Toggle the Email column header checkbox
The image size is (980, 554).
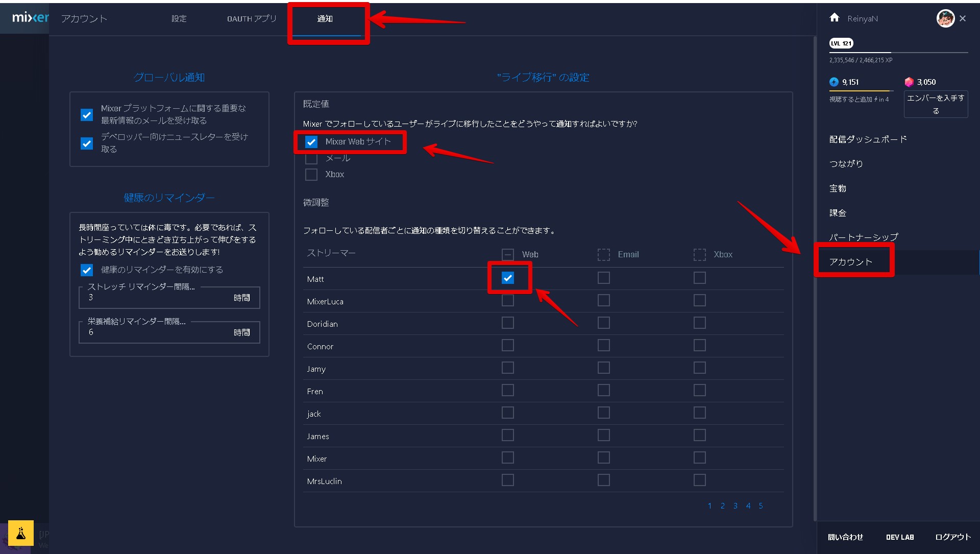(604, 254)
